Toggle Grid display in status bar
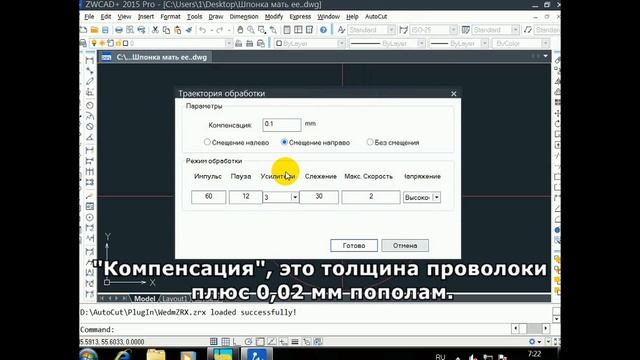Viewport: 640px width, 360px height. [x=226, y=342]
